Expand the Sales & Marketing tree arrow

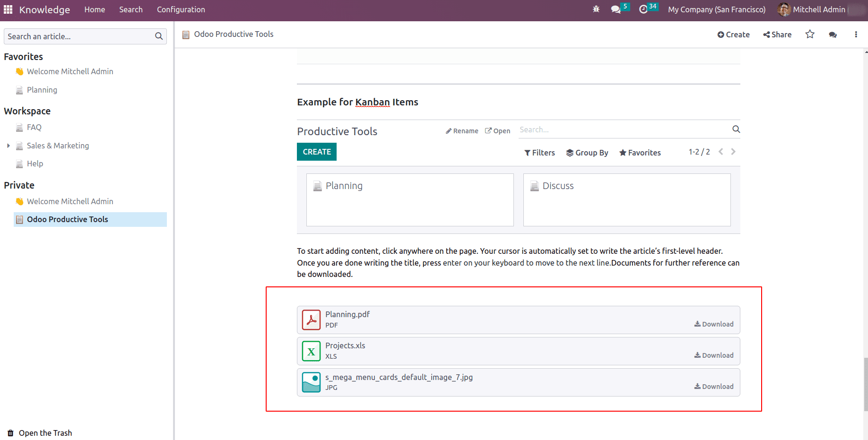9,146
